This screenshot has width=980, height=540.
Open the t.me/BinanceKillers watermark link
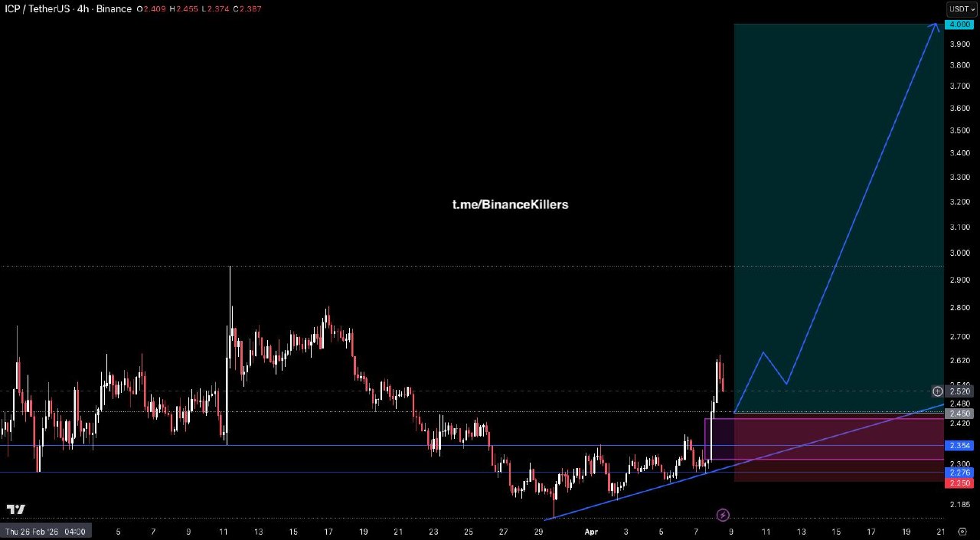point(510,205)
